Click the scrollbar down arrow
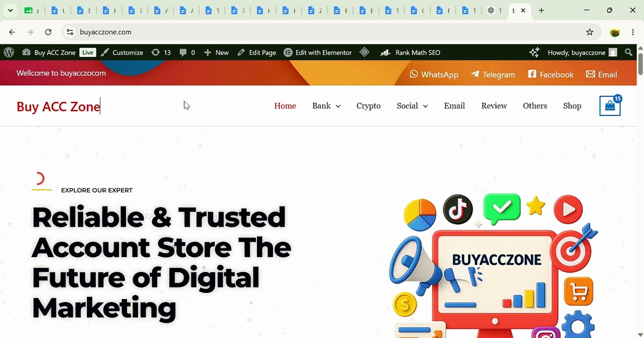 point(640,335)
